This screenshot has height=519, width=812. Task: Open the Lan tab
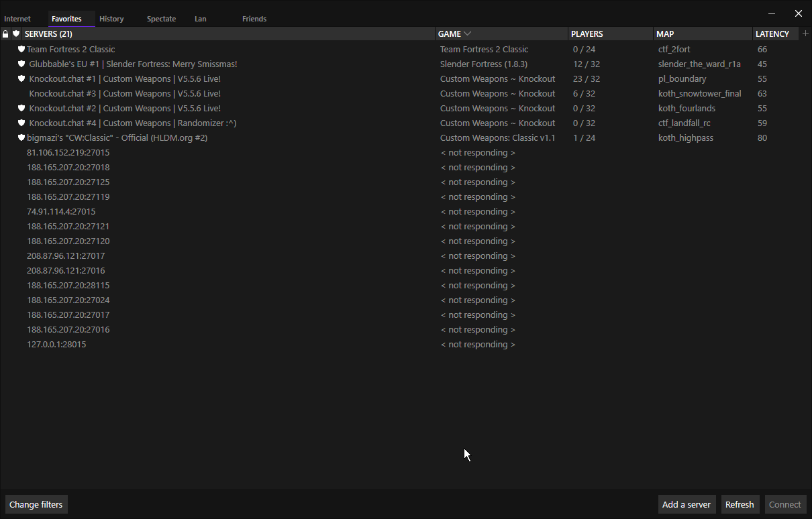click(x=200, y=19)
